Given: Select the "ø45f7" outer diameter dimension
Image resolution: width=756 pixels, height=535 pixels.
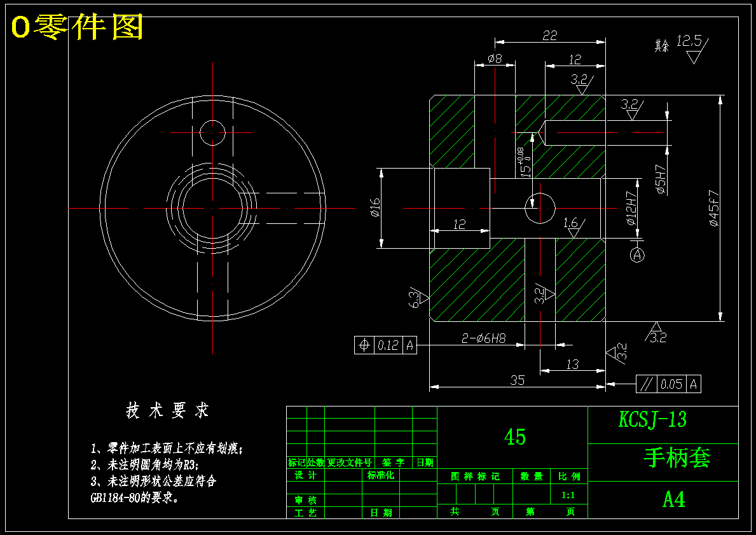Looking at the screenshot, I should 714,209.
